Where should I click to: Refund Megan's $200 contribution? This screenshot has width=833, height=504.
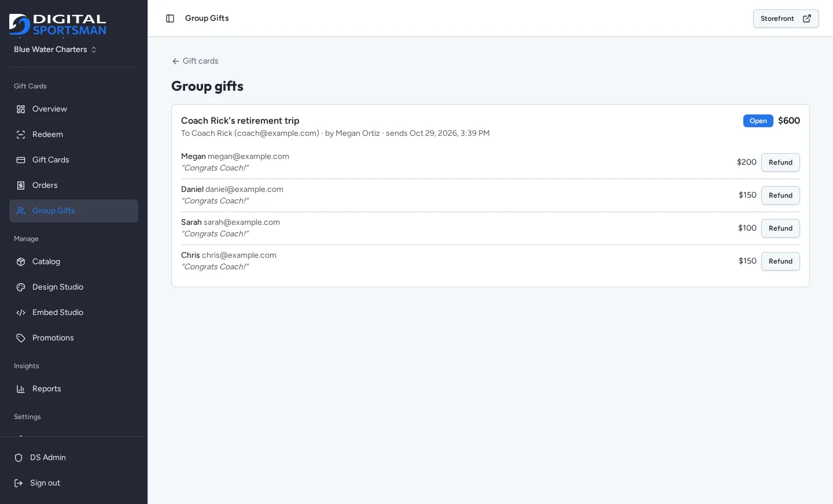coord(780,162)
